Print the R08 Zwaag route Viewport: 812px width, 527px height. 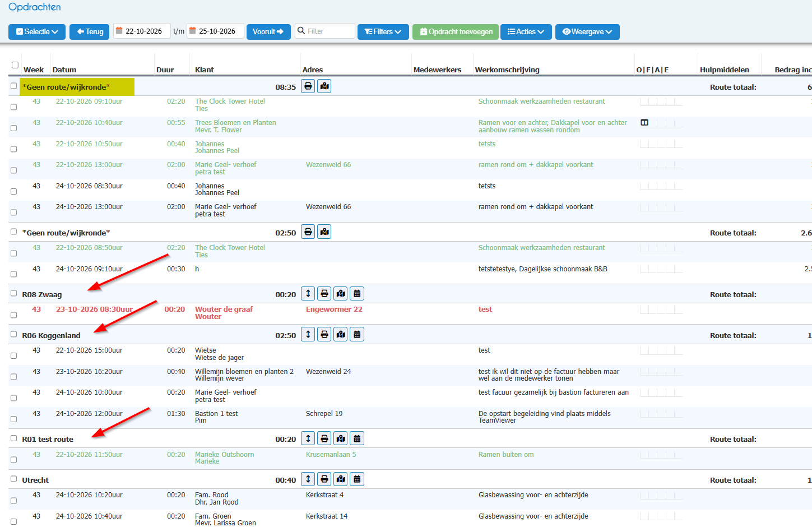coord(324,294)
